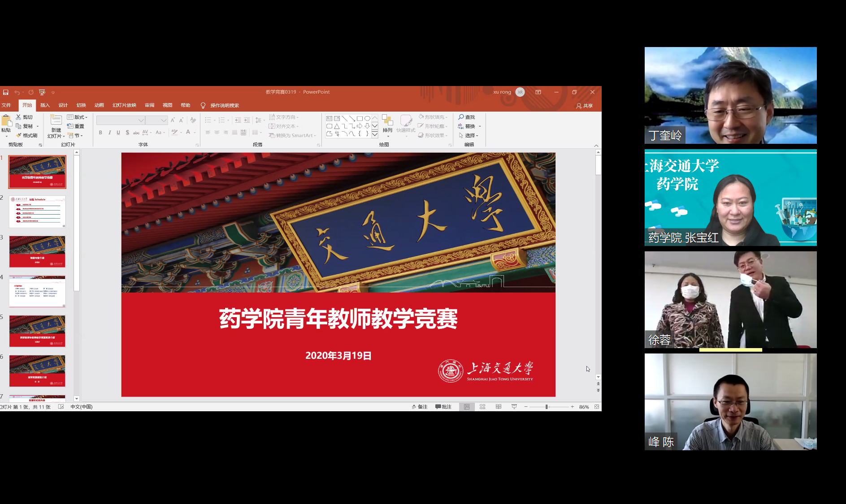This screenshot has height=504, width=846.
Task: Start slideshow from status bar icon
Action: tap(514, 407)
